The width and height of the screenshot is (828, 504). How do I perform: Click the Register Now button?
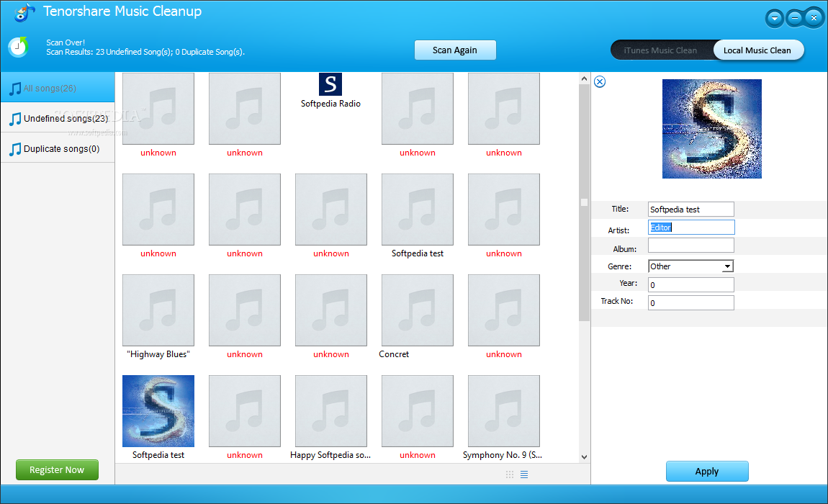point(57,469)
